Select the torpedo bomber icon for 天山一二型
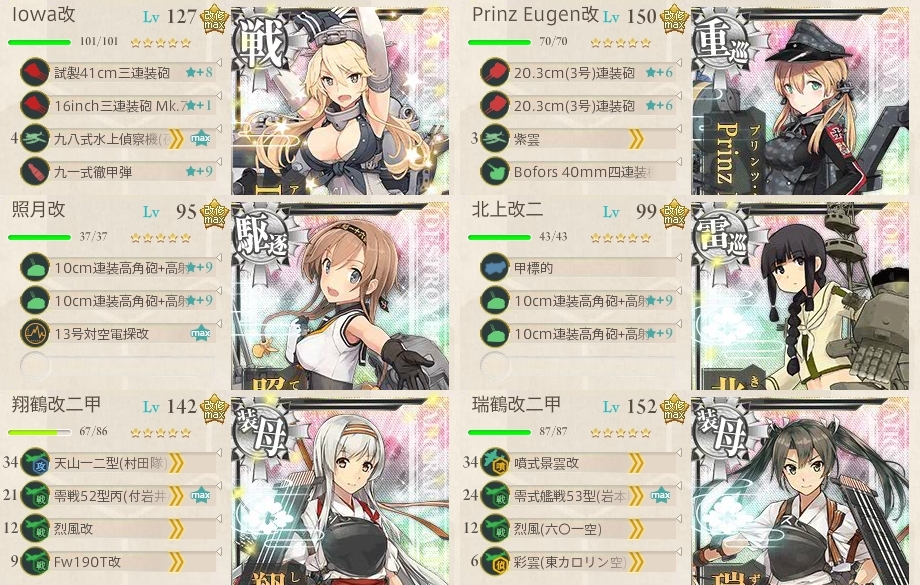 point(35,462)
